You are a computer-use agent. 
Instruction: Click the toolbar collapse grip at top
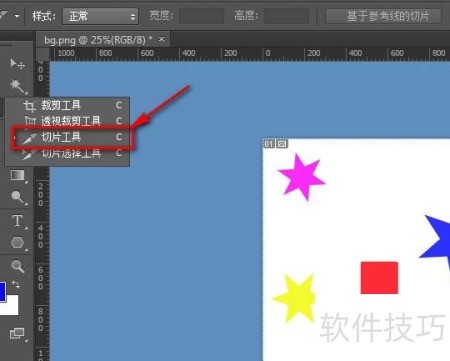[7, 45]
